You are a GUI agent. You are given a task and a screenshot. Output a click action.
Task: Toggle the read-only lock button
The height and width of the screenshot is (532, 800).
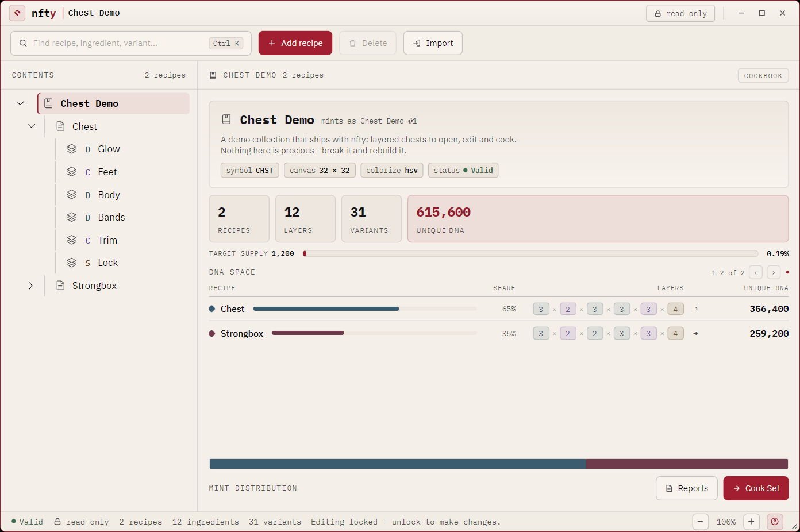(x=680, y=13)
